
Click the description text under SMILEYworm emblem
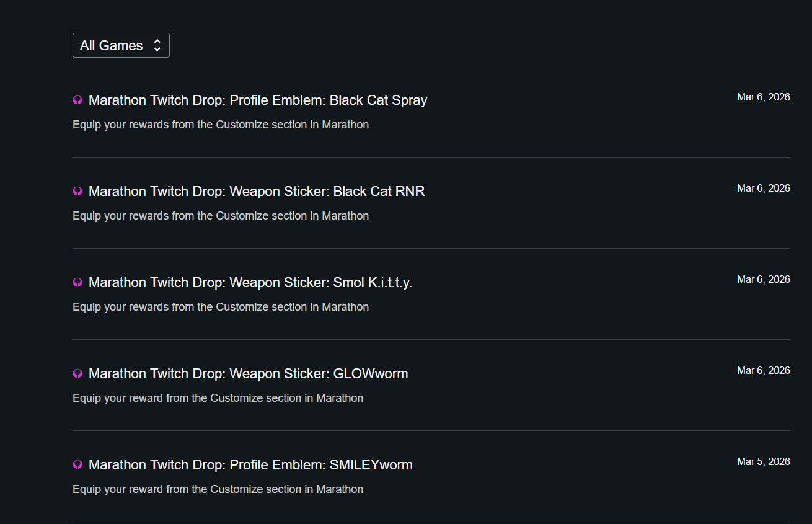[218, 489]
